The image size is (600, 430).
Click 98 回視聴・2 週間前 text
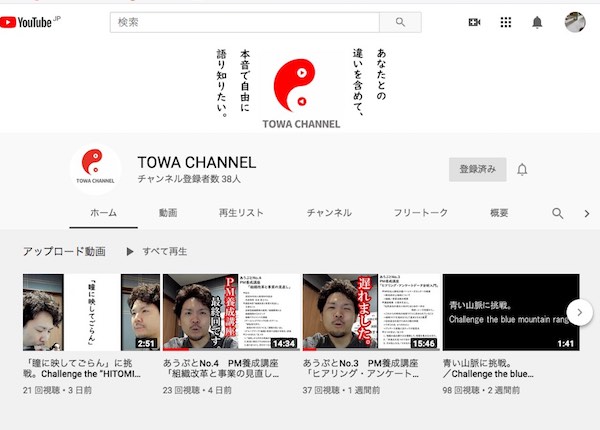click(x=481, y=390)
